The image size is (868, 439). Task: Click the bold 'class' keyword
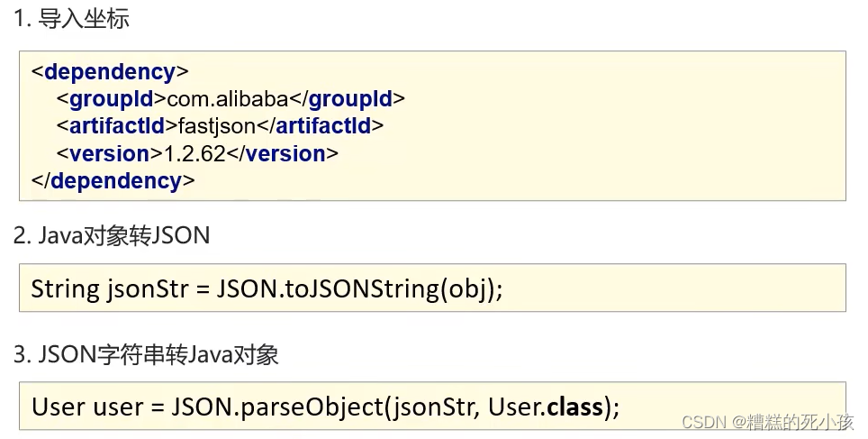pos(575,407)
